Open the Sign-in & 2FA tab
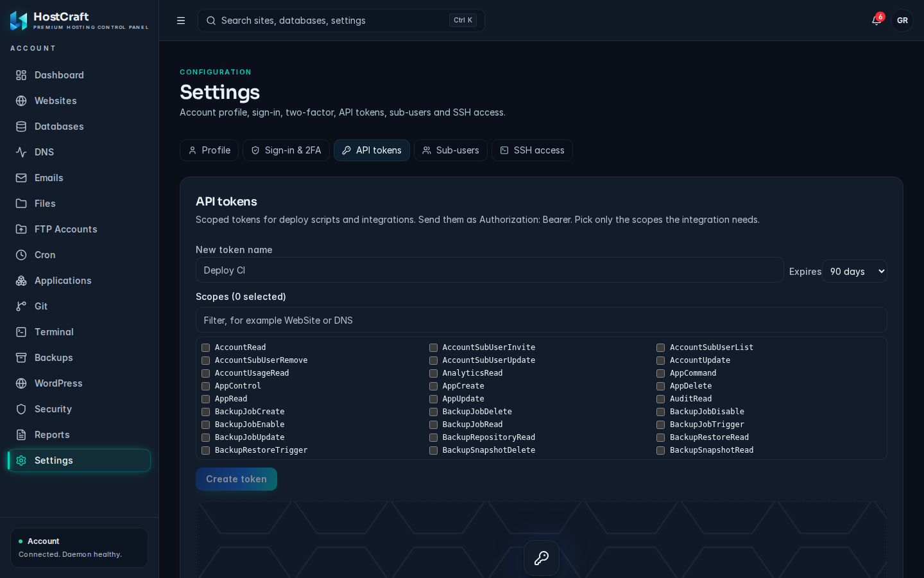This screenshot has height=578, width=924. (x=286, y=150)
